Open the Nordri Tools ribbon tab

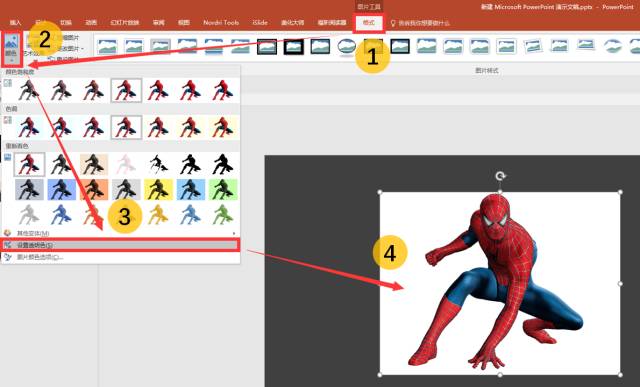pos(221,22)
